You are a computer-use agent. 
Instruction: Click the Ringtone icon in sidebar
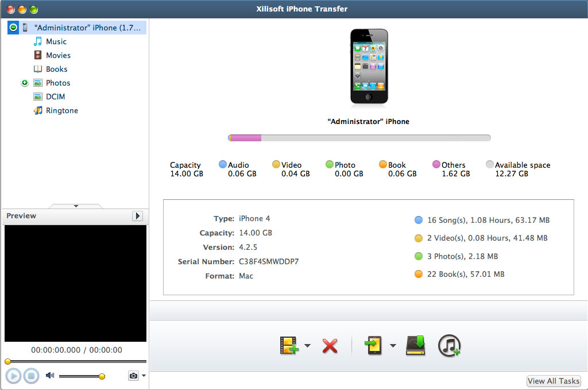38,111
